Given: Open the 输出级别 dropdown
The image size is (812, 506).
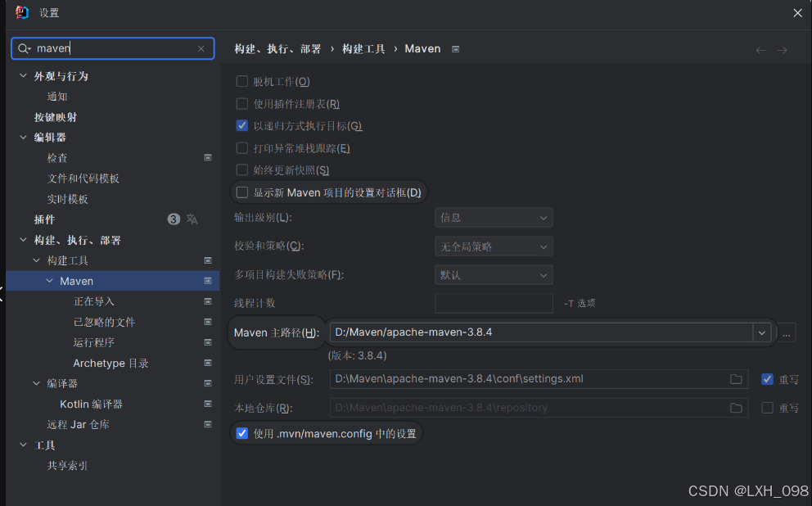Looking at the screenshot, I should (494, 218).
